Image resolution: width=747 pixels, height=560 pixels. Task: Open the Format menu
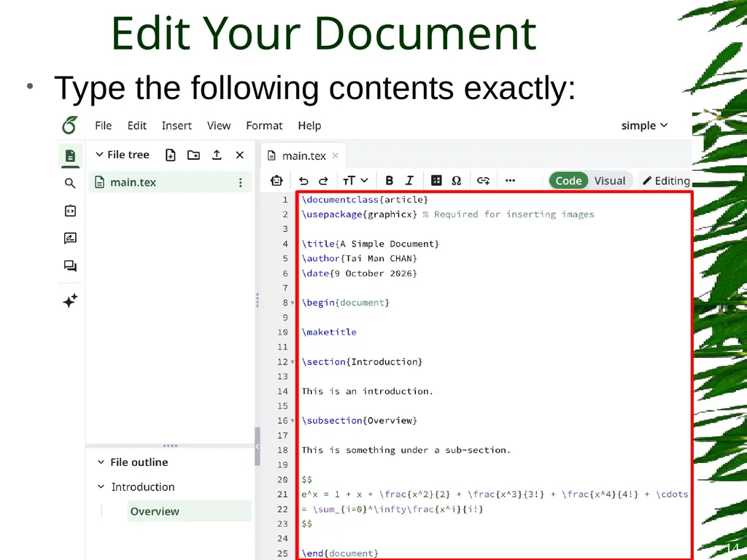264,125
